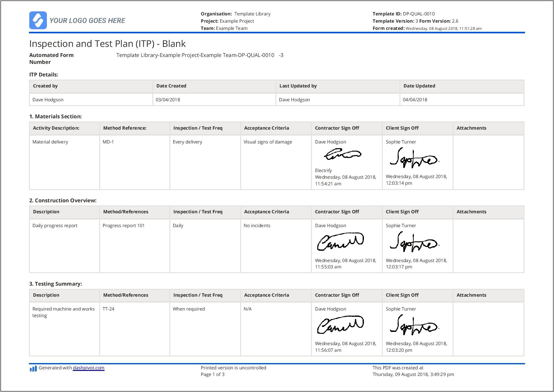The image size is (554, 392).
Task: Click the '2. Construction Overview:' heading
Action: tap(63, 200)
